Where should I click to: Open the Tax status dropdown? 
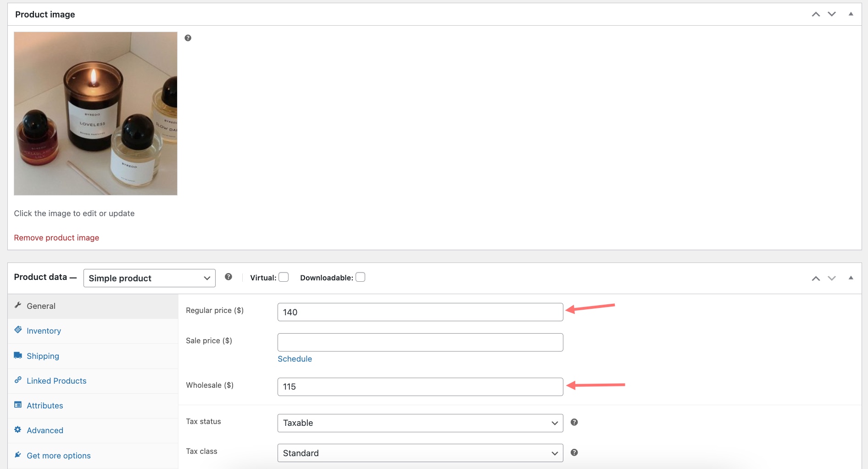pyautogui.click(x=420, y=423)
